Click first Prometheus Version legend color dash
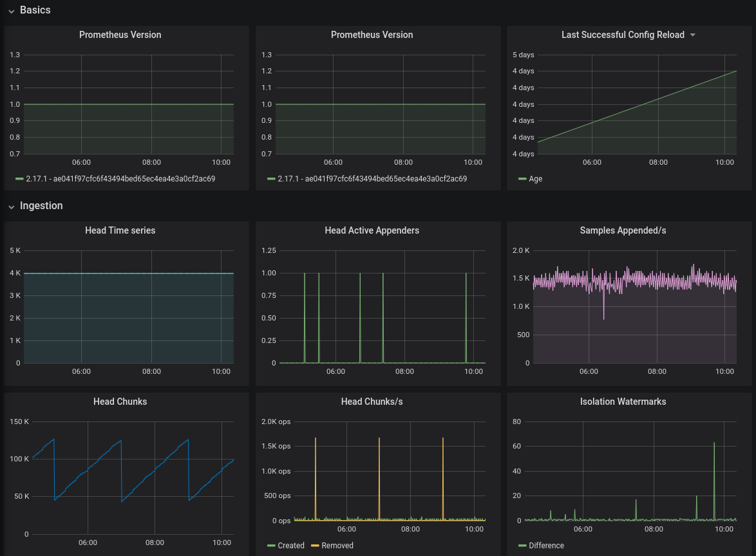Screen dimensions: 756x556 19,179
